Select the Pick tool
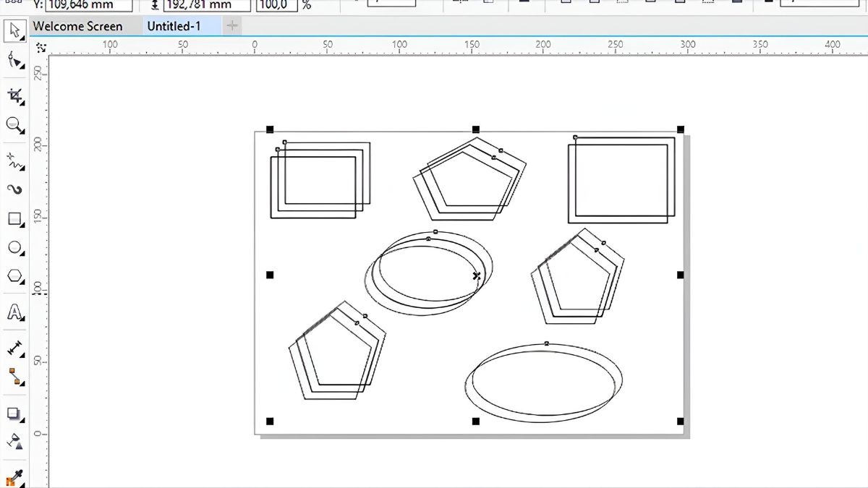 pos(14,31)
